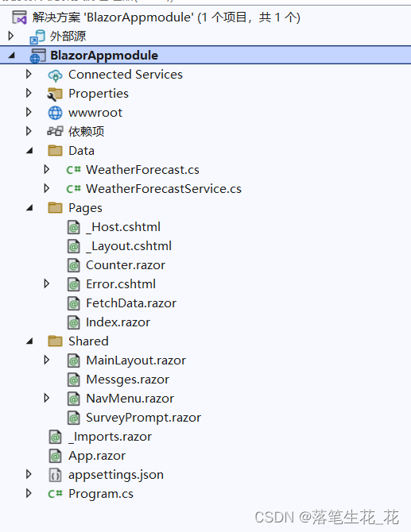This screenshot has width=411, height=532.
Task: Select 'Index.razor' file name
Action: coord(118,322)
